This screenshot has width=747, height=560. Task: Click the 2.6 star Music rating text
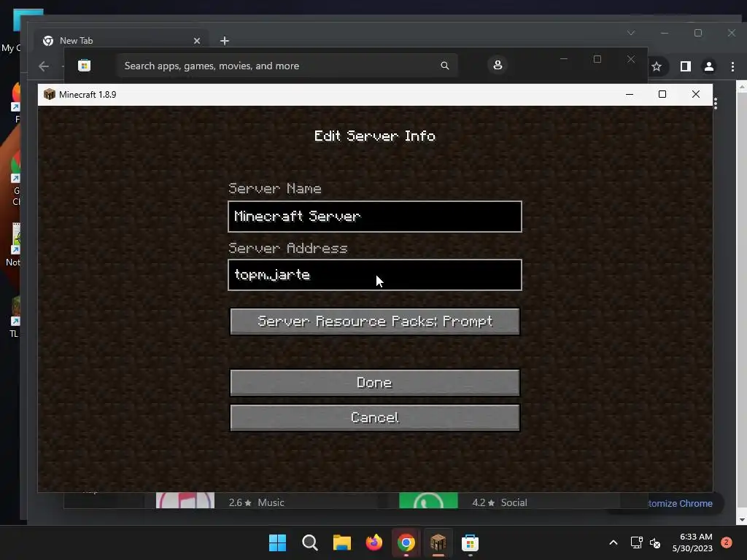click(256, 502)
